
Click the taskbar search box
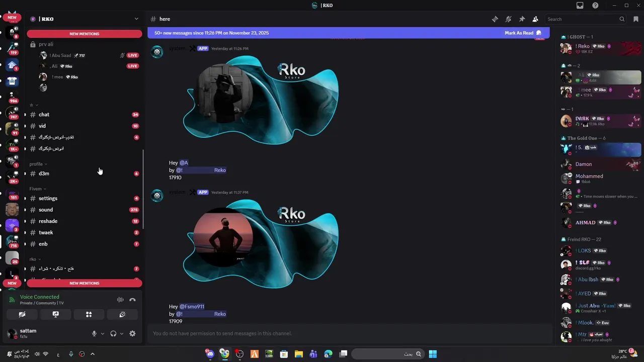[x=387, y=354]
